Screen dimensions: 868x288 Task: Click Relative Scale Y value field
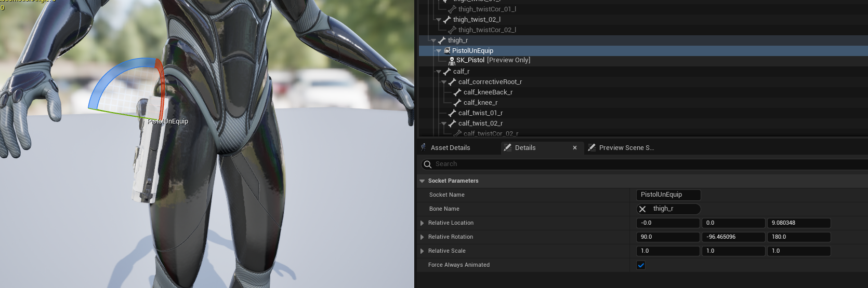pos(733,251)
